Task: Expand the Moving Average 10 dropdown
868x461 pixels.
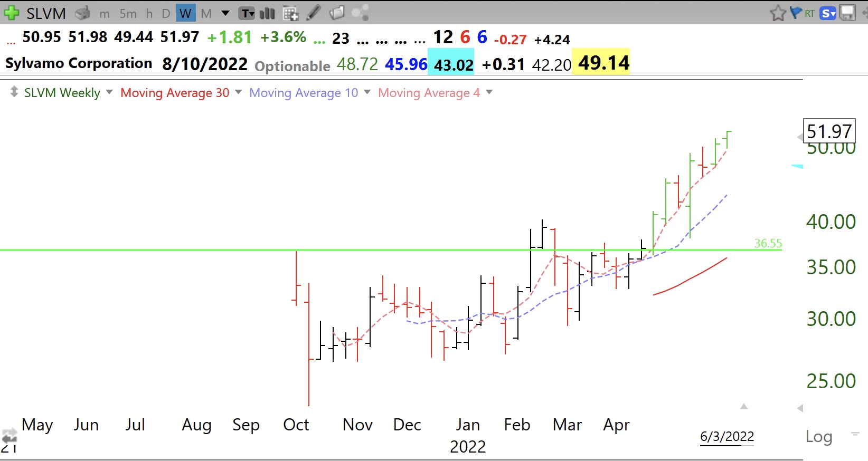Action: pyautogui.click(x=367, y=92)
